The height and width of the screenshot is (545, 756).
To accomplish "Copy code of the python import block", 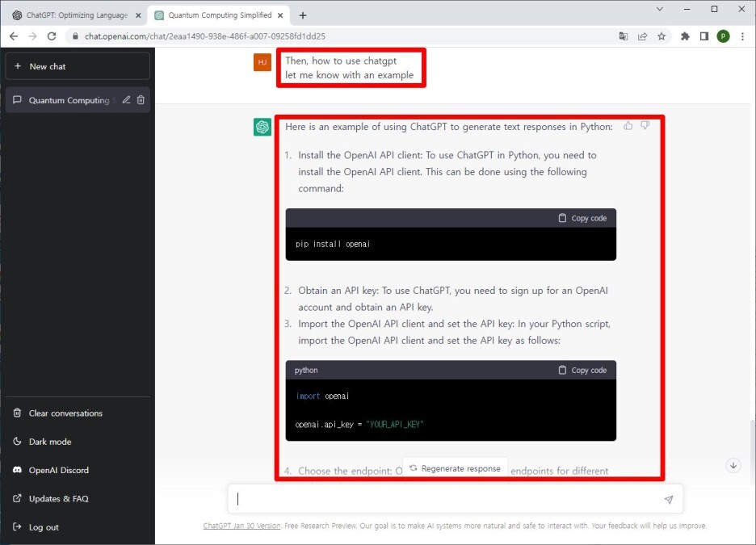I will click(582, 370).
